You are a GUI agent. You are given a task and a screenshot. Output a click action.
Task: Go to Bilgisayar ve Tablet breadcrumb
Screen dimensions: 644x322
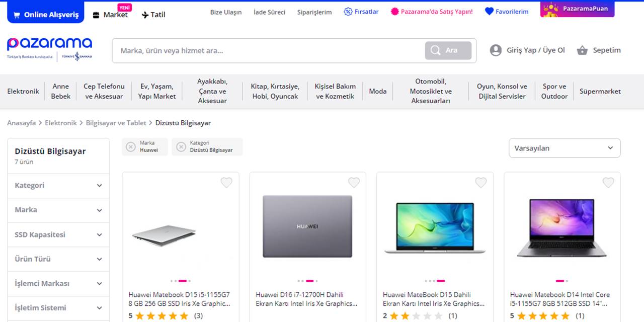(116, 123)
